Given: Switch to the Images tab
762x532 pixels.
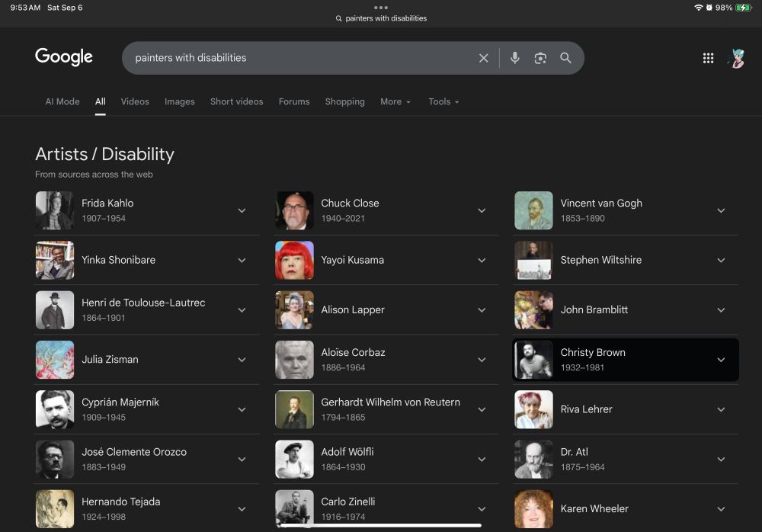Looking at the screenshot, I should point(179,101).
